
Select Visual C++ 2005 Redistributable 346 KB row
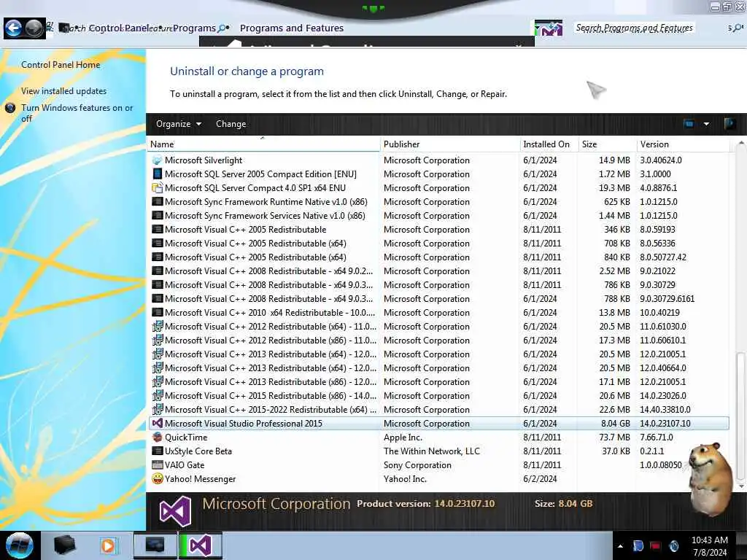click(438, 230)
